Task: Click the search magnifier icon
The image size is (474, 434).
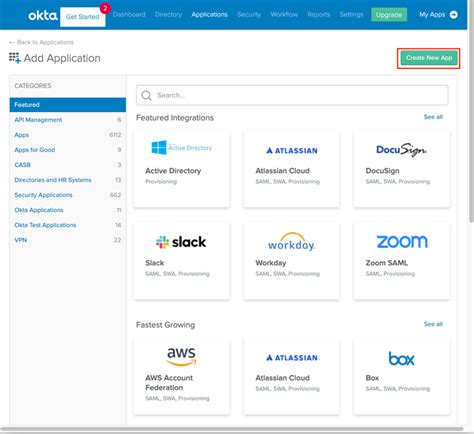Action: click(146, 95)
